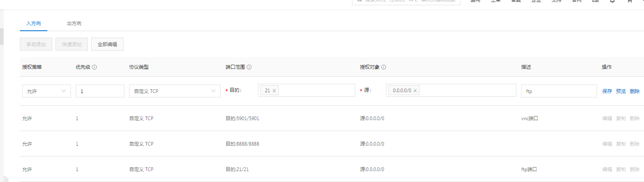Click source 0.0.0.0/0 in the 5901 row

pyautogui.click(x=372, y=119)
